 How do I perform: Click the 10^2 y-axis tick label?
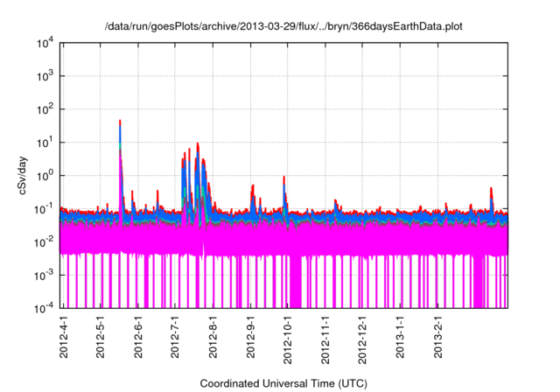(x=44, y=109)
